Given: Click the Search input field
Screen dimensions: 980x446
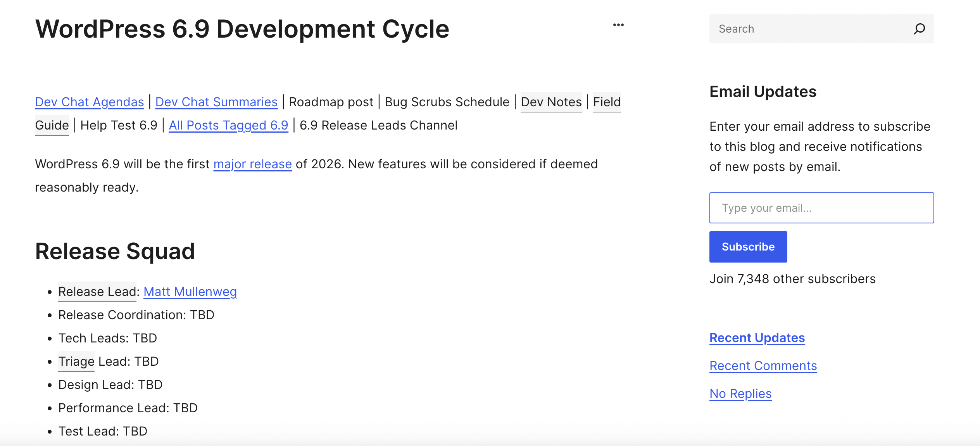Looking at the screenshot, I should click(x=810, y=29).
